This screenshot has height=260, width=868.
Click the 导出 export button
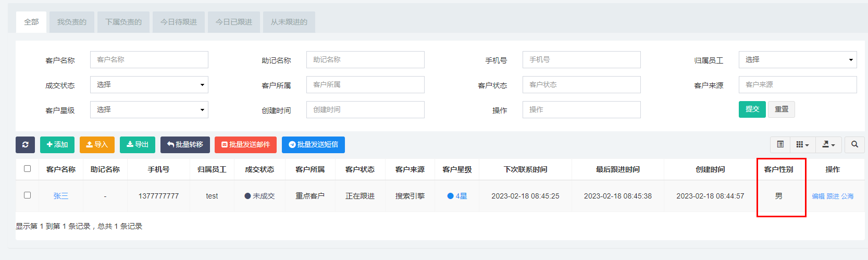click(x=138, y=145)
